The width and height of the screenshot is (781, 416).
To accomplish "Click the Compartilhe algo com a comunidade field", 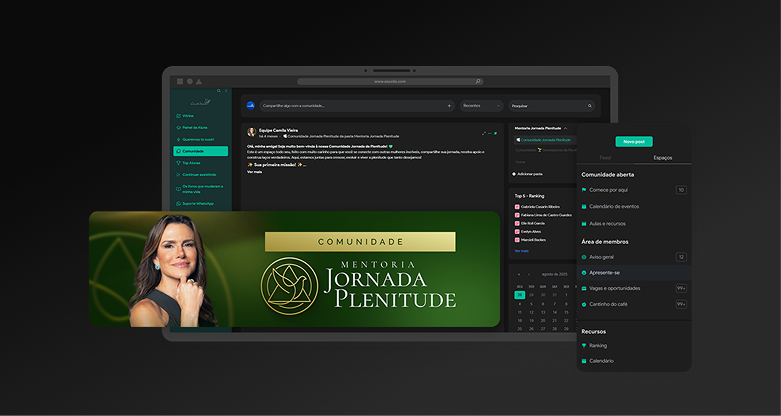I will click(x=350, y=105).
